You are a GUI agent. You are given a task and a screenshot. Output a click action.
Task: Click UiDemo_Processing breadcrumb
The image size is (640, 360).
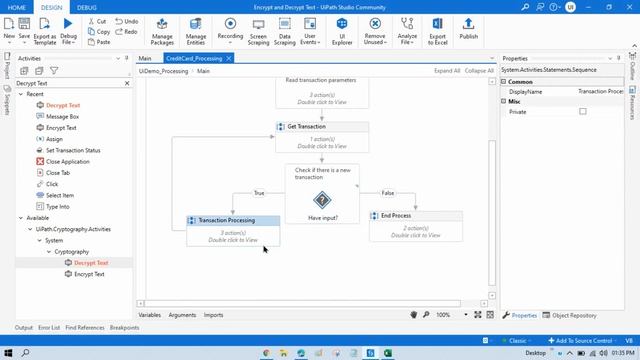click(163, 71)
